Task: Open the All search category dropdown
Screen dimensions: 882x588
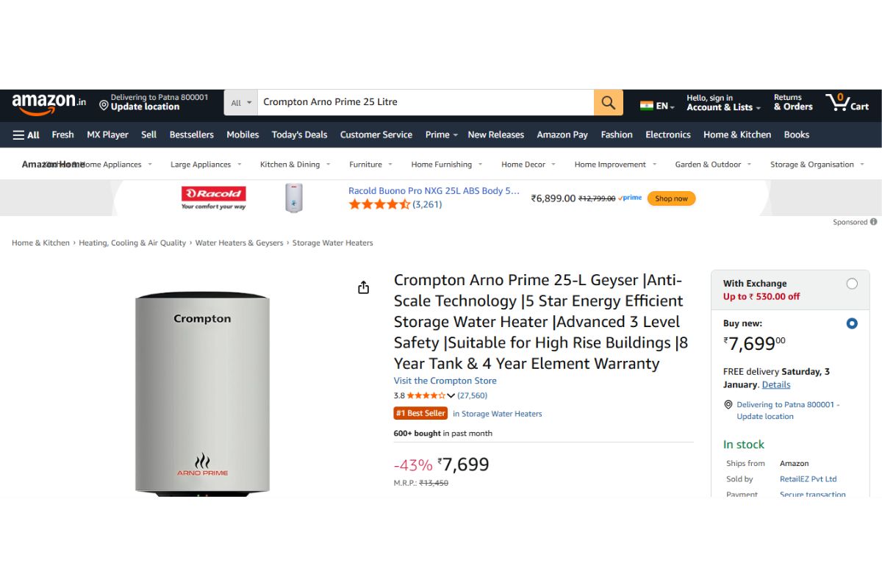Action: [x=241, y=103]
